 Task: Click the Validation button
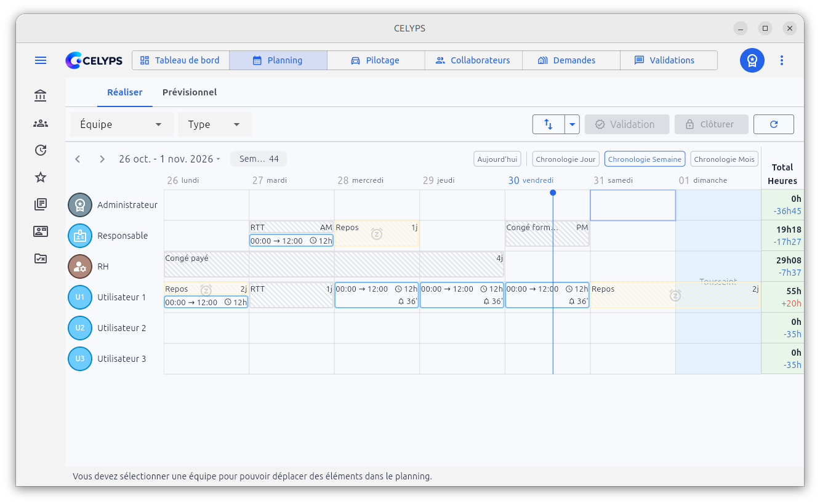tap(627, 124)
